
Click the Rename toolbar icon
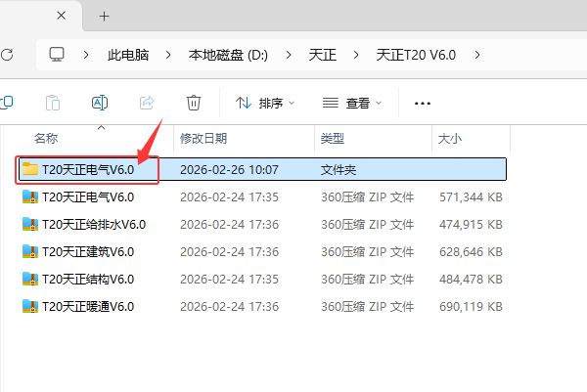point(100,103)
